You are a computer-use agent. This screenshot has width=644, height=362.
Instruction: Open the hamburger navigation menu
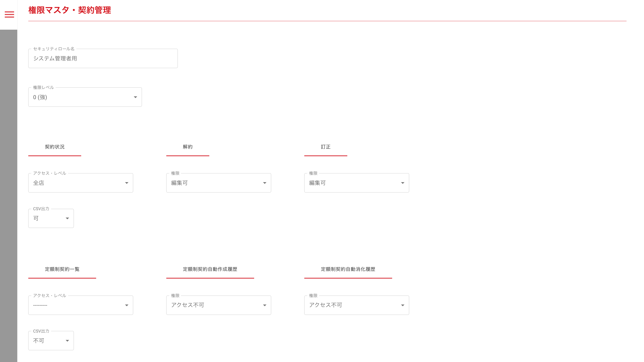pyautogui.click(x=9, y=14)
